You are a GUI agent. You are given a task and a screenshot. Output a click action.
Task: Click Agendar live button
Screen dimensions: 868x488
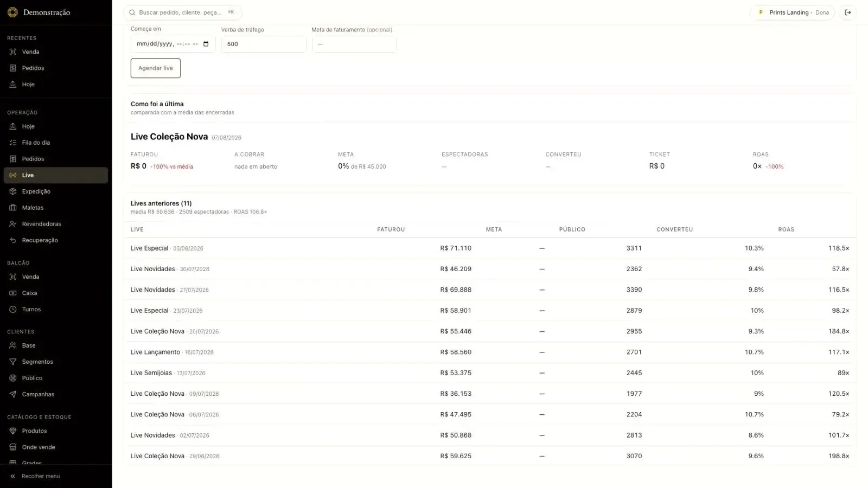pyautogui.click(x=156, y=68)
